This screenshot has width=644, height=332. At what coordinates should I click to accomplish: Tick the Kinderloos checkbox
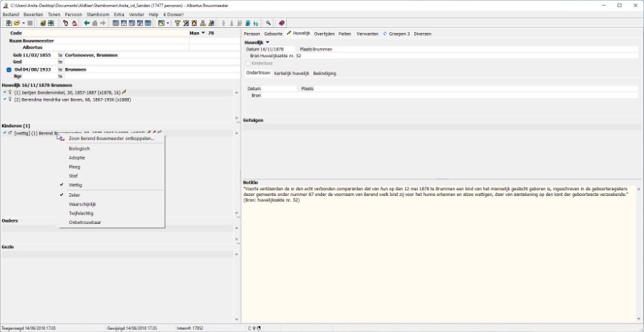[248, 63]
